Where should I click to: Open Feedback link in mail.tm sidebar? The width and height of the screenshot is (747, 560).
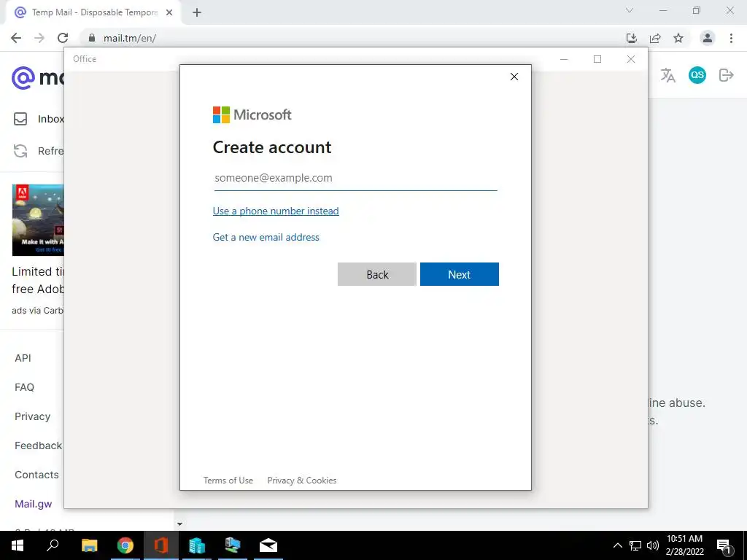coord(38,446)
